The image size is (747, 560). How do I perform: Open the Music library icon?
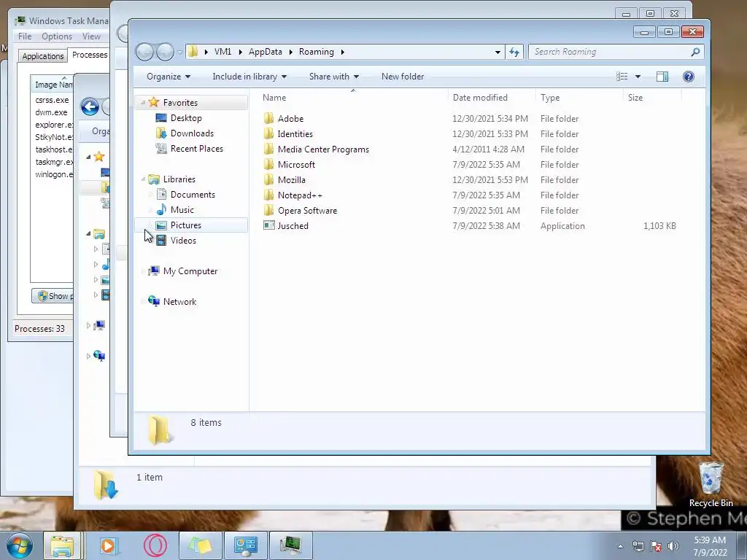(161, 209)
